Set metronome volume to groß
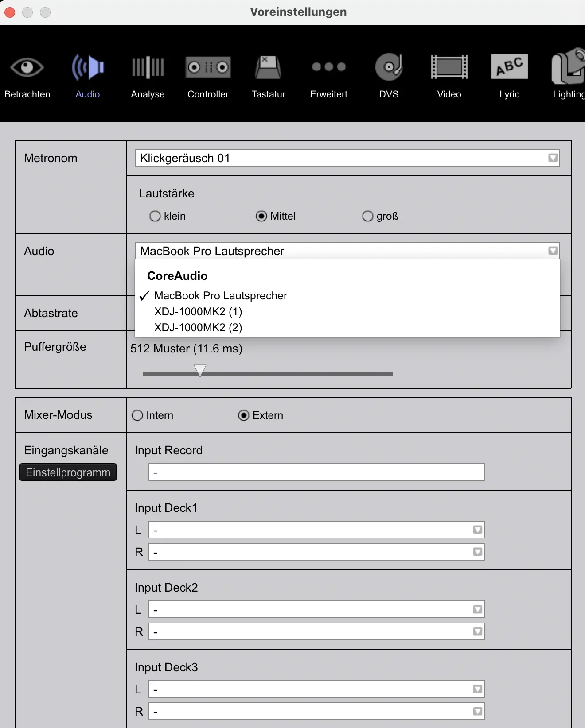This screenshot has height=728, width=585. 368,216
